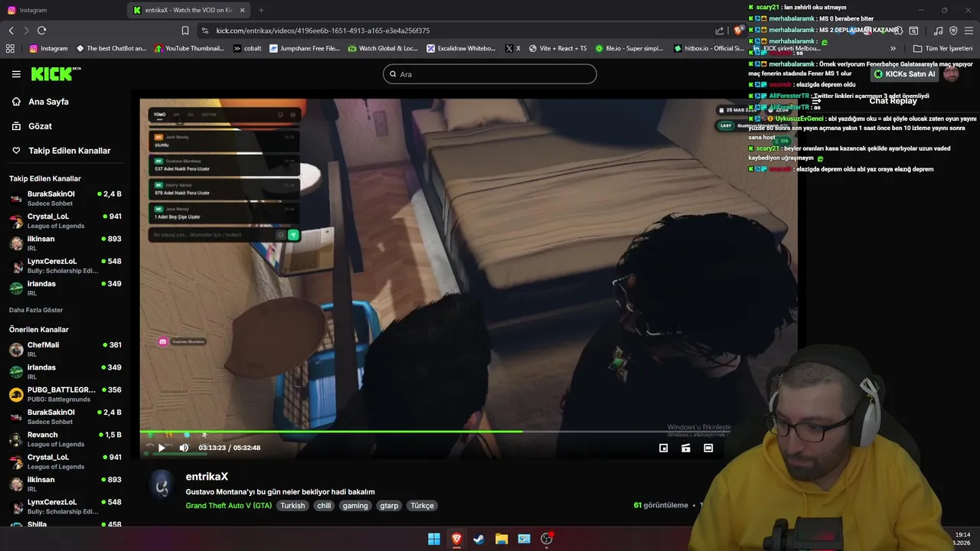Open the browser main menu icon
The height and width of the screenshot is (551, 980).
[x=969, y=31]
